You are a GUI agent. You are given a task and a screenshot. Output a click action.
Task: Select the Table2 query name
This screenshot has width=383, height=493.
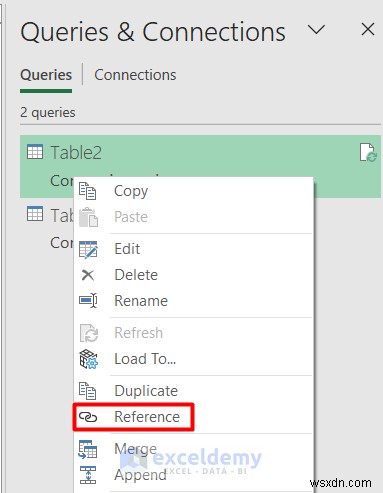76,153
